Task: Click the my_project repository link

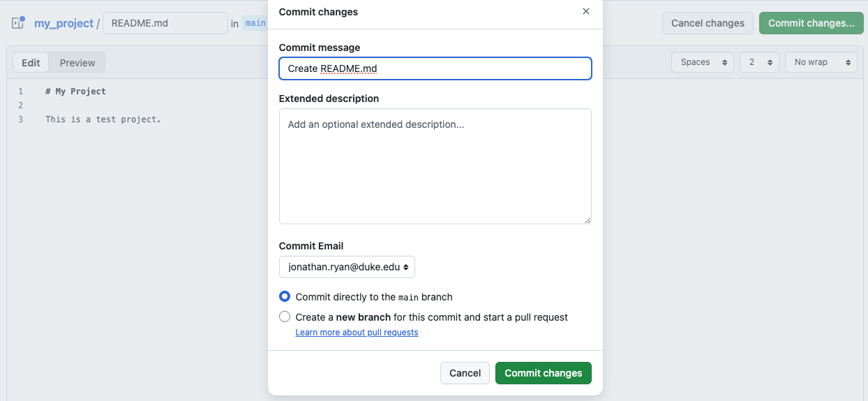Action: click(63, 23)
